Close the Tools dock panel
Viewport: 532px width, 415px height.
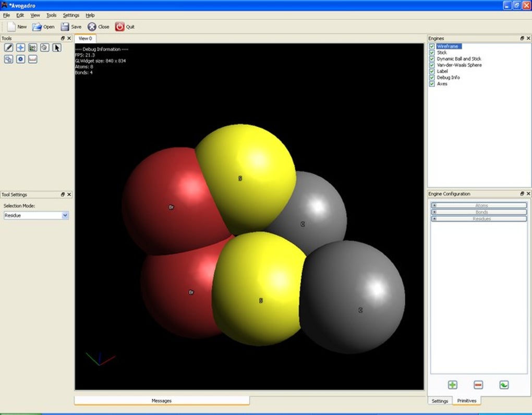click(69, 38)
